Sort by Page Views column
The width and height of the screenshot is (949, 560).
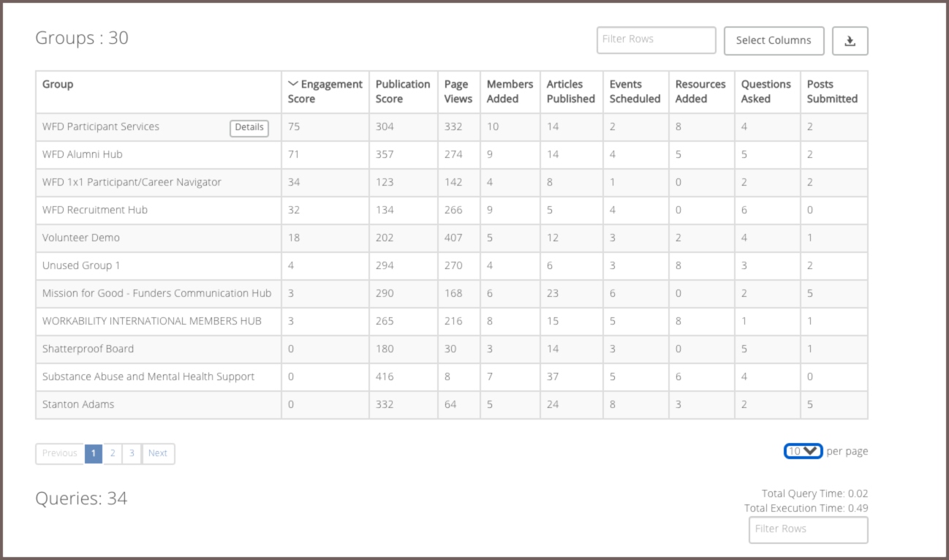[x=458, y=92]
